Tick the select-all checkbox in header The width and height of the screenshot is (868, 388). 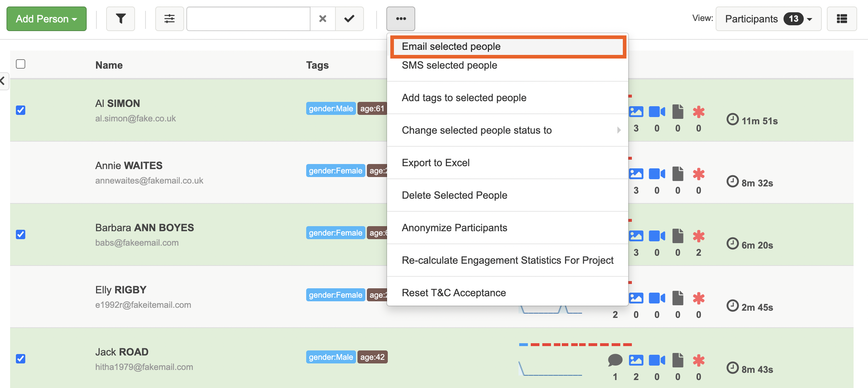[21, 64]
